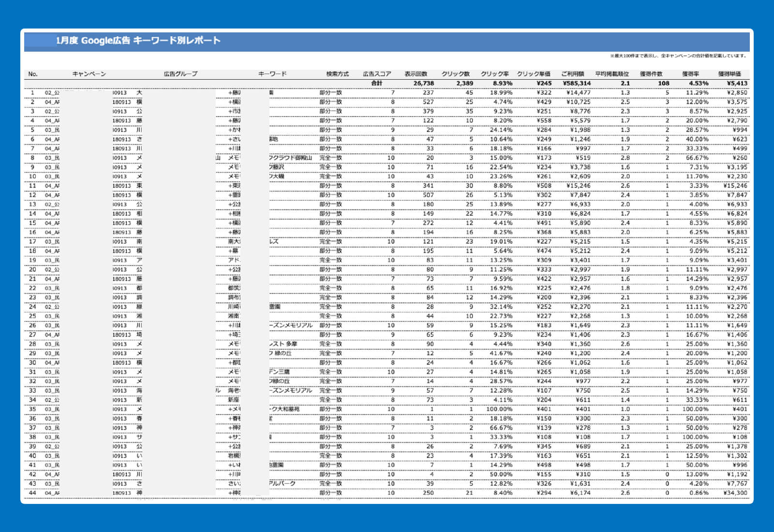
Task: Click the 検索方式 column header
Action: coord(337,74)
